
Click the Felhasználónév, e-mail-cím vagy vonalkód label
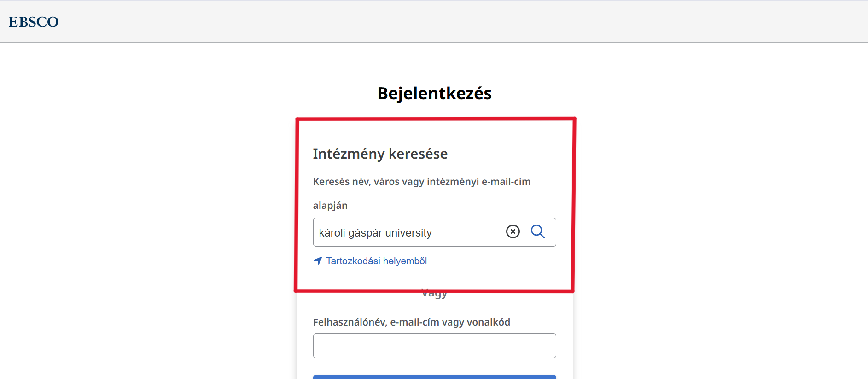[x=411, y=322]
